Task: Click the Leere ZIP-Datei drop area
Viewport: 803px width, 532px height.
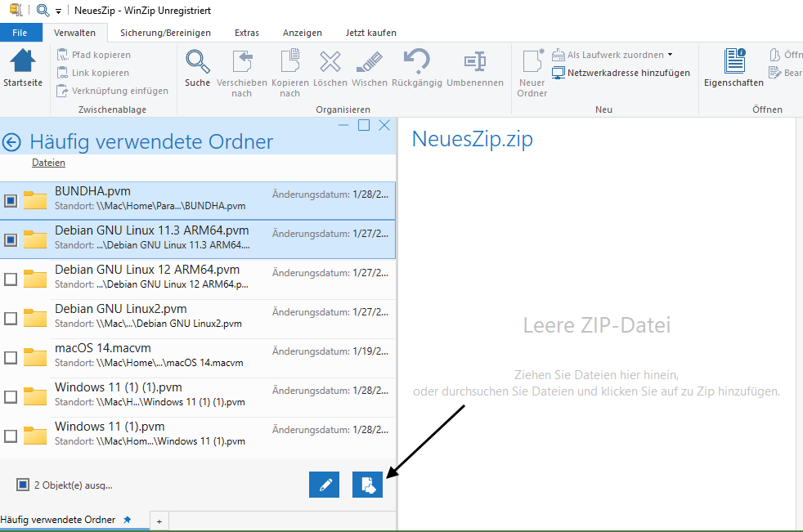Action: pos(597,325)
